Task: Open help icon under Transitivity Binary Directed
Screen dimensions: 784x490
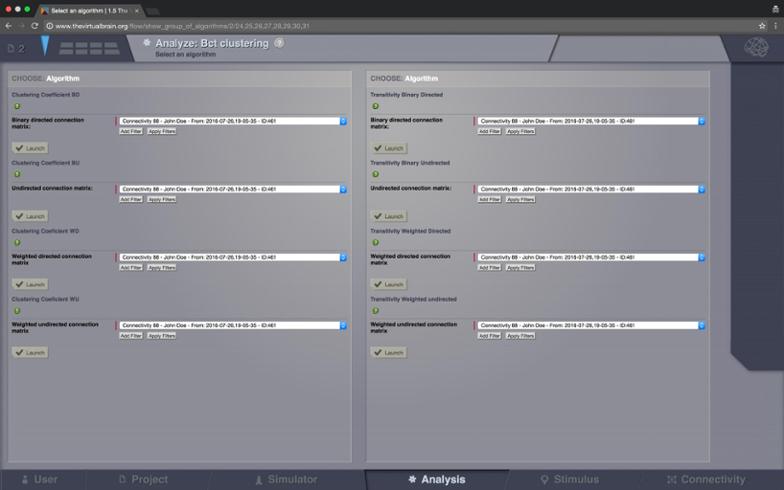Action: point(375,106)
